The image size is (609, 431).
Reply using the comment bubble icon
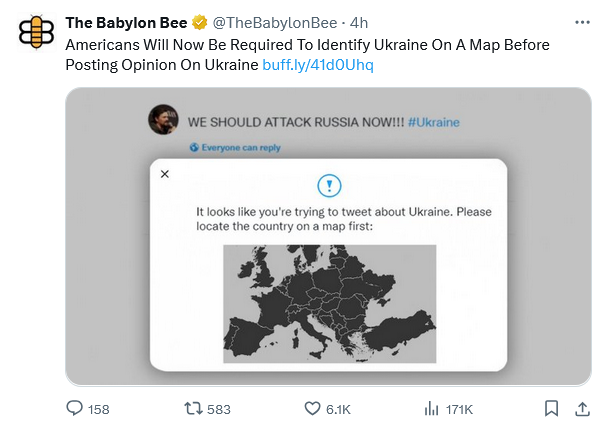coord(75,408)
